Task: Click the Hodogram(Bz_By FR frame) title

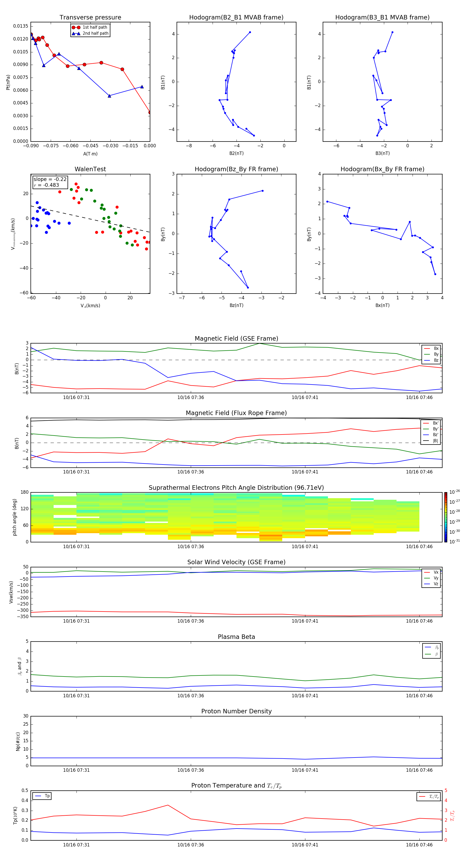Action: pyautogui.click(x=236, y=169)
